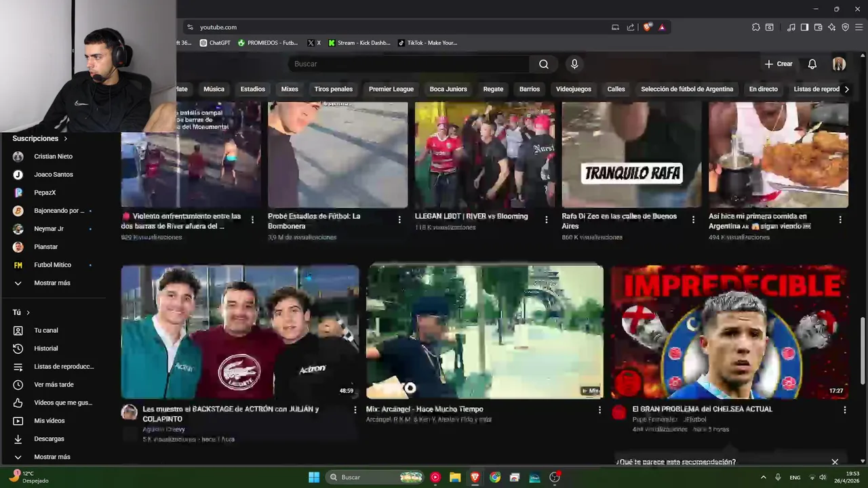The height and width of the screenshot is (488, 868).
Task: Open the Futbol Mitico subscription channel
Action: (x=54, y=265)
